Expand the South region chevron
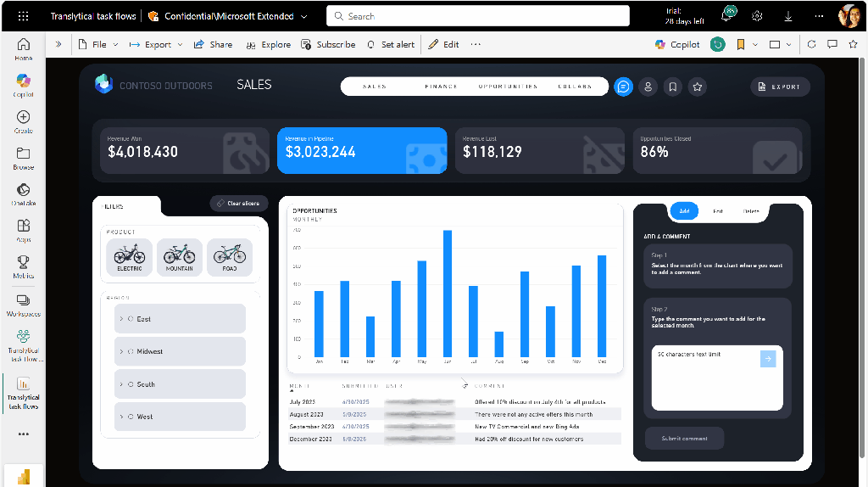 121,384
